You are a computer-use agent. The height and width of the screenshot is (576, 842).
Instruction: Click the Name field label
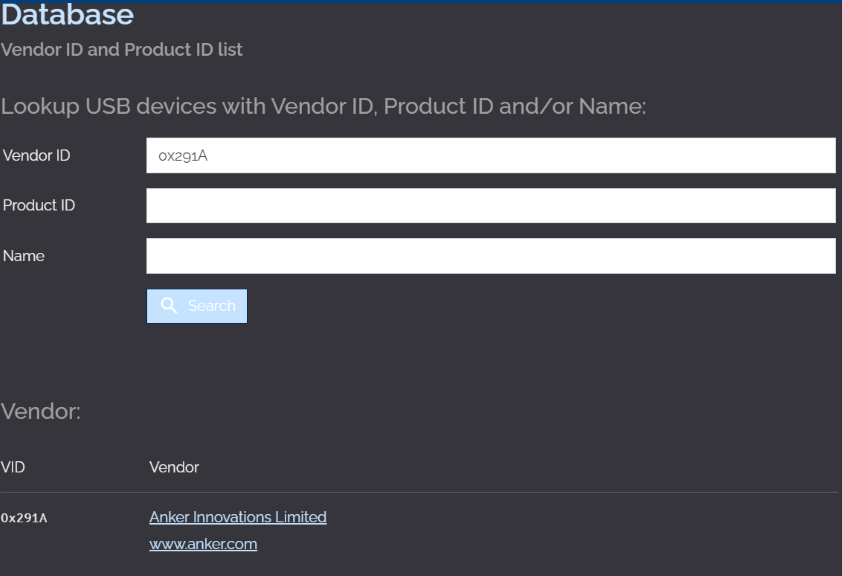tap(24, 255)
